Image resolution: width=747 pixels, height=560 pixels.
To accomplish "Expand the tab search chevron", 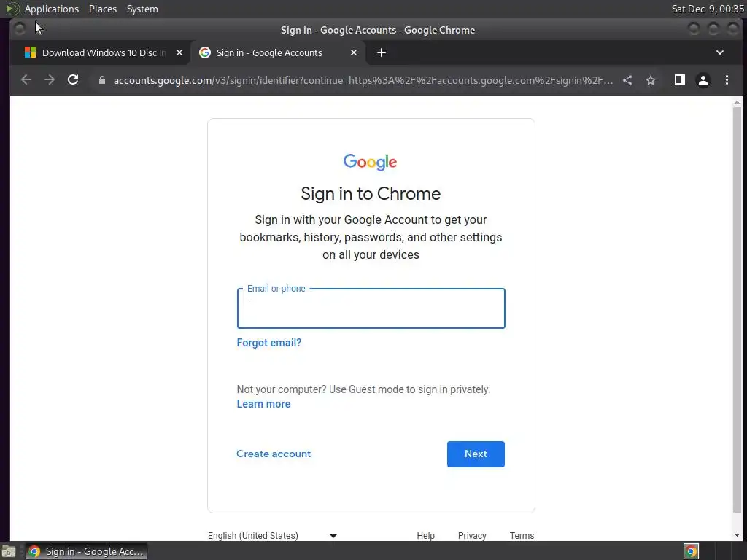I will [720, 52].
